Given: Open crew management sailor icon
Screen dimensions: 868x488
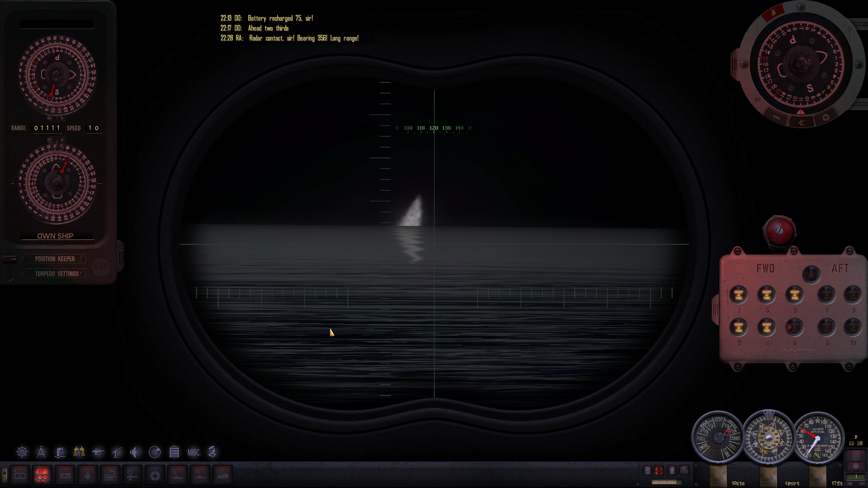Looking at the screenshot, I should point(212,452).
